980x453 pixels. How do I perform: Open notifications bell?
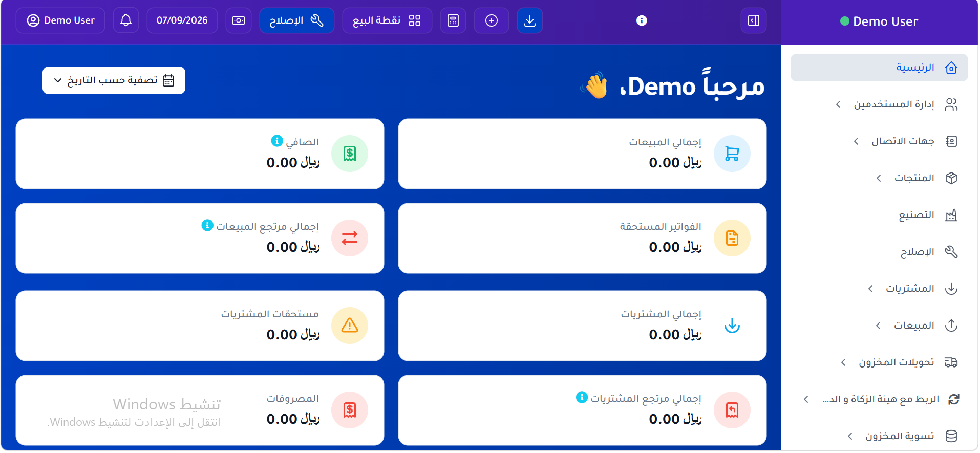[x=126, y=20]
